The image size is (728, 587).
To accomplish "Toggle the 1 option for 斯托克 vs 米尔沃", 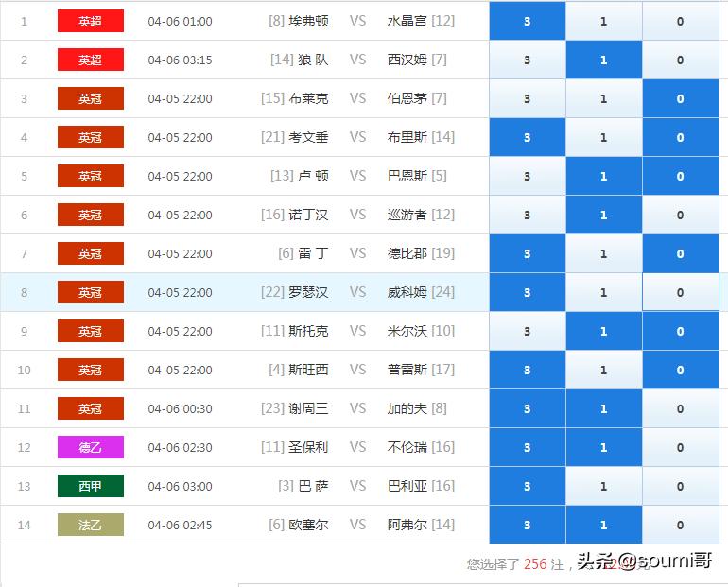I will pyautogui.click(x=604, y=331).
